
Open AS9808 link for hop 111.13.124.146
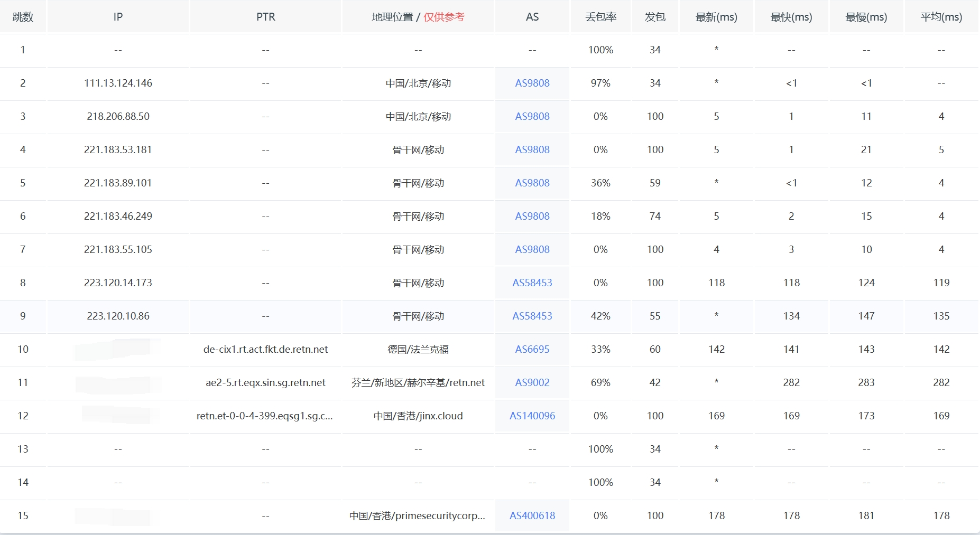(x=532, y=83)
